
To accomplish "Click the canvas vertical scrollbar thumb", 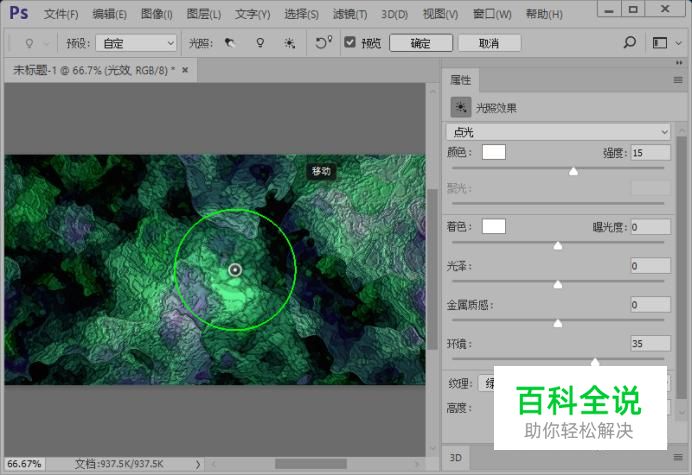I will (x=432, y=269).
